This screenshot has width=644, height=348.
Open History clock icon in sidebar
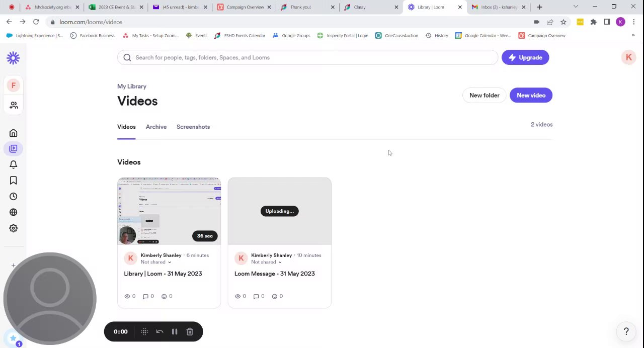[x=14, y=196]
